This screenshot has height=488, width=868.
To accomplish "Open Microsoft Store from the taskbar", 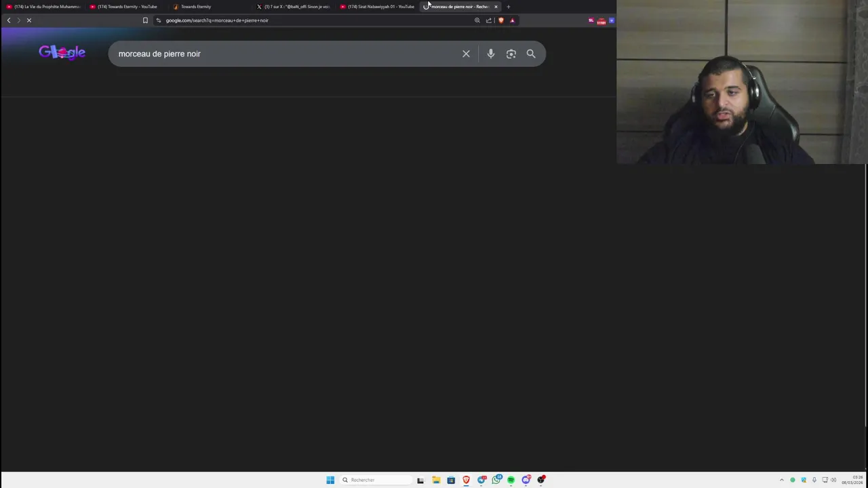I will click(x=451, y=480).
